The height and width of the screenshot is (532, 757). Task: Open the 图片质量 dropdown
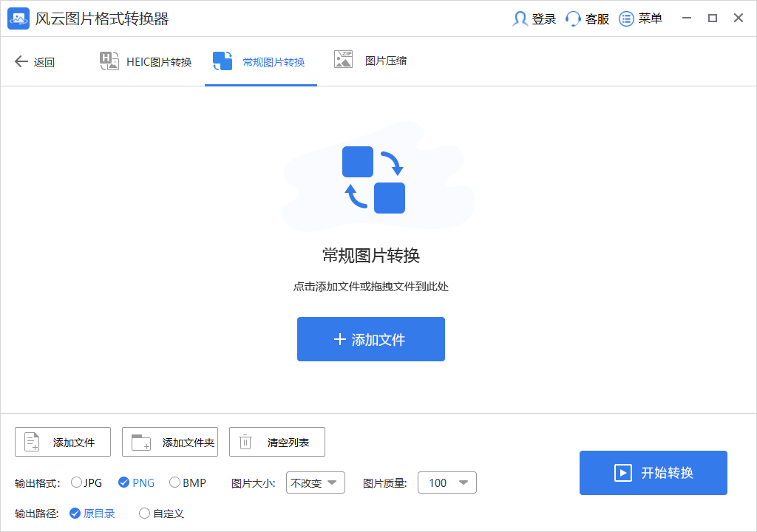point(447,482)
